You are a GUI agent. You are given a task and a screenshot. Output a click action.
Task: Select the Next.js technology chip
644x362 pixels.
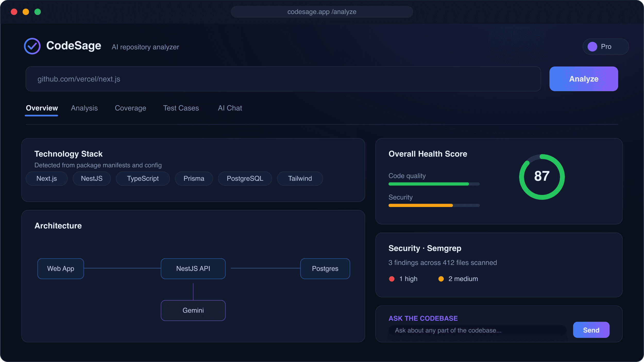(47, 178)
